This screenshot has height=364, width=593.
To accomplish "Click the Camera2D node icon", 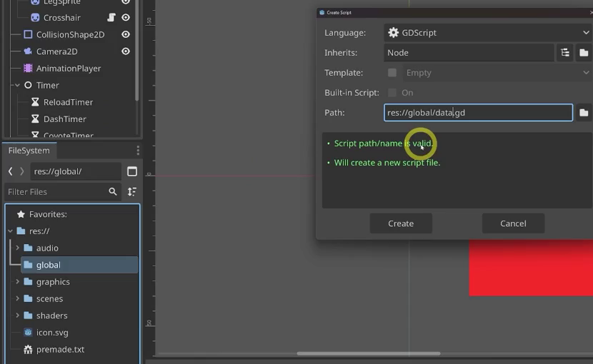I will 28,51.
